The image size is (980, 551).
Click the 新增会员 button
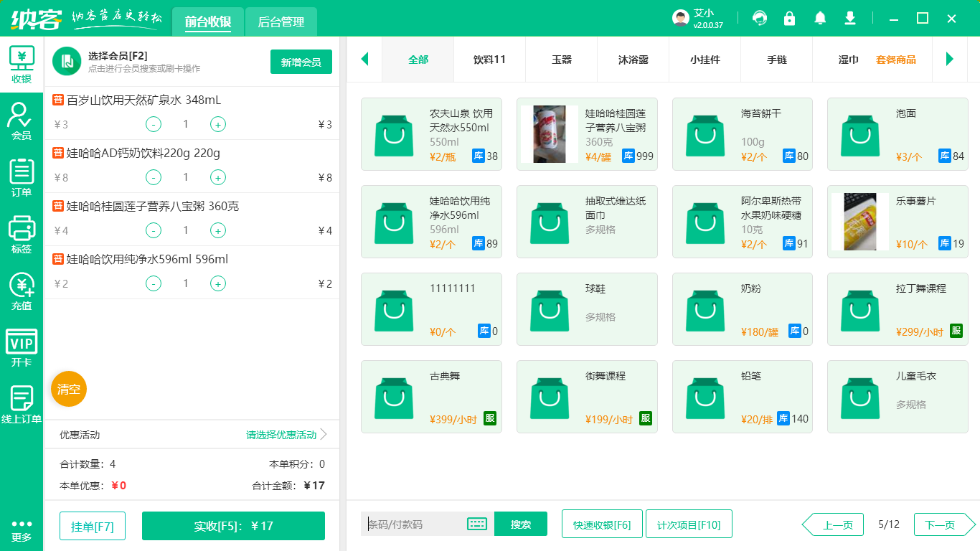[x=301, y=62]
